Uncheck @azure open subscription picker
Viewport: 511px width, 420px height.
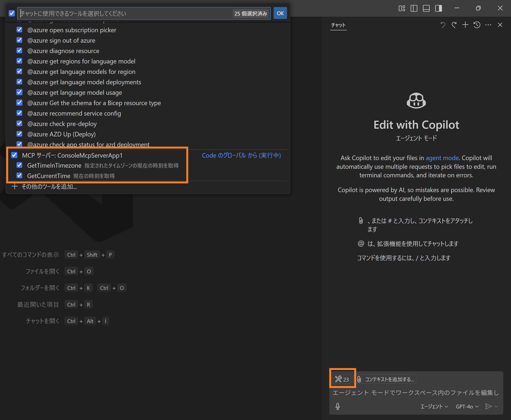[x=19, y=30]
